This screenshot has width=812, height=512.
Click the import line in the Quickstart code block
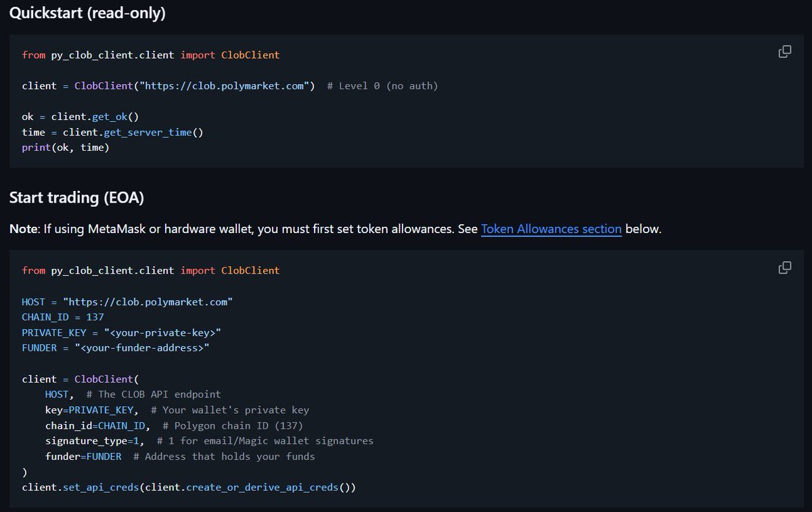tap(150, 55)
